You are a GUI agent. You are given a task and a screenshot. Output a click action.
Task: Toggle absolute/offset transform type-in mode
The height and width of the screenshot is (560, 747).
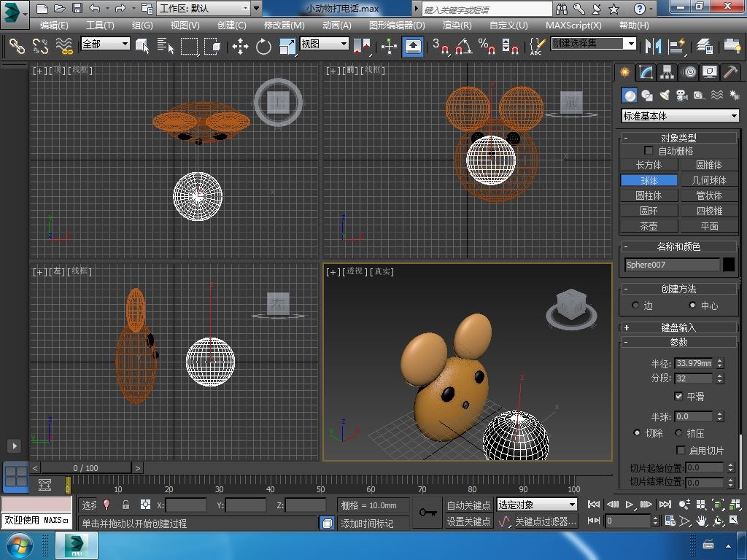145,505
